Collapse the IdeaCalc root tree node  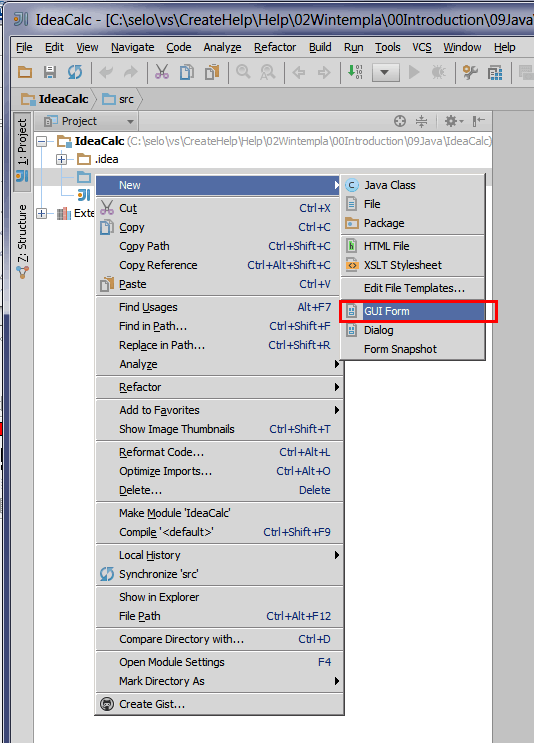click(x=42, y=141)
